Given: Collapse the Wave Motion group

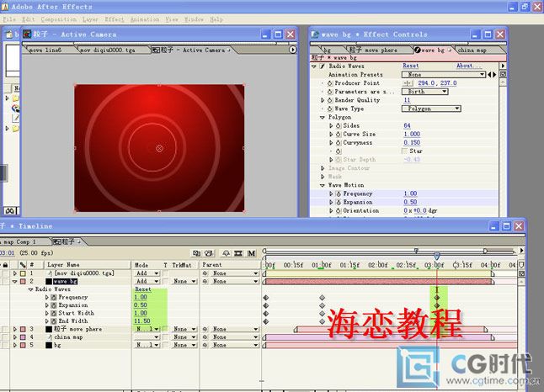Looking at the screenshot, I should 323,185.
